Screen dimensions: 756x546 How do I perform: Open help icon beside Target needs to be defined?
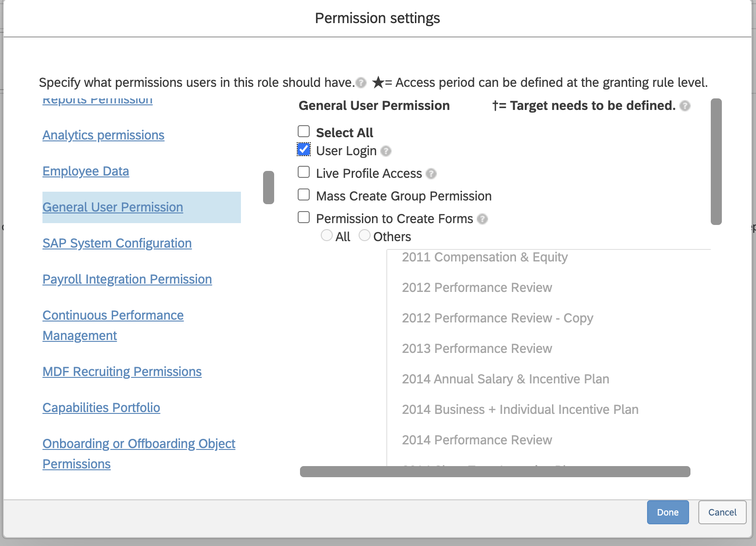(x=685, y=106)
